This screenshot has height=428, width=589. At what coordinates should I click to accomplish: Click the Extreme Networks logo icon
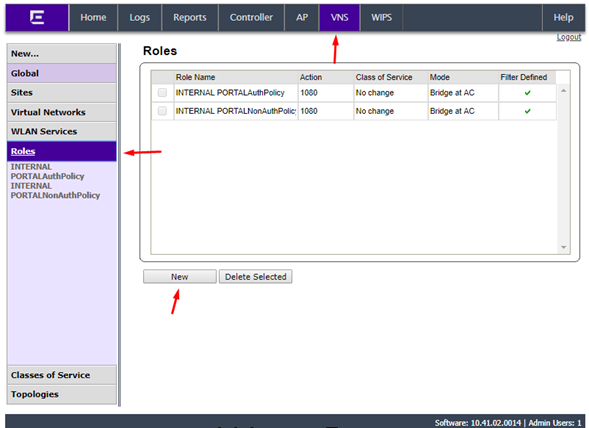pyautogui.click(x=37, y=17)
